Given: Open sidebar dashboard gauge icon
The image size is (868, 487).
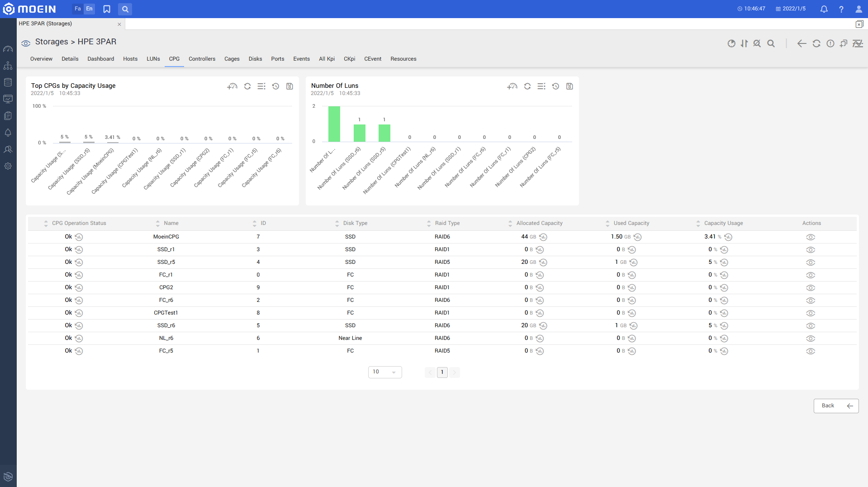Looking at the screenshot, I should click(x=8, y=49).
